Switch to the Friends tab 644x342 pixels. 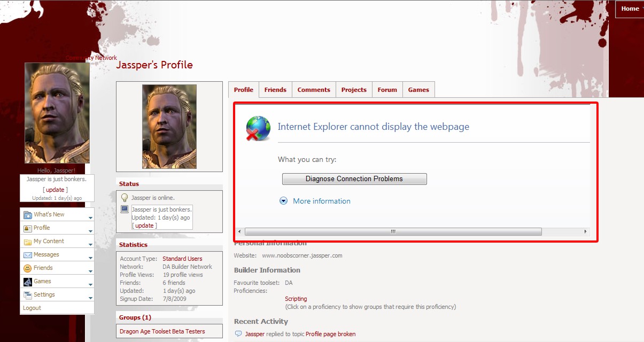tap(275, 90)
